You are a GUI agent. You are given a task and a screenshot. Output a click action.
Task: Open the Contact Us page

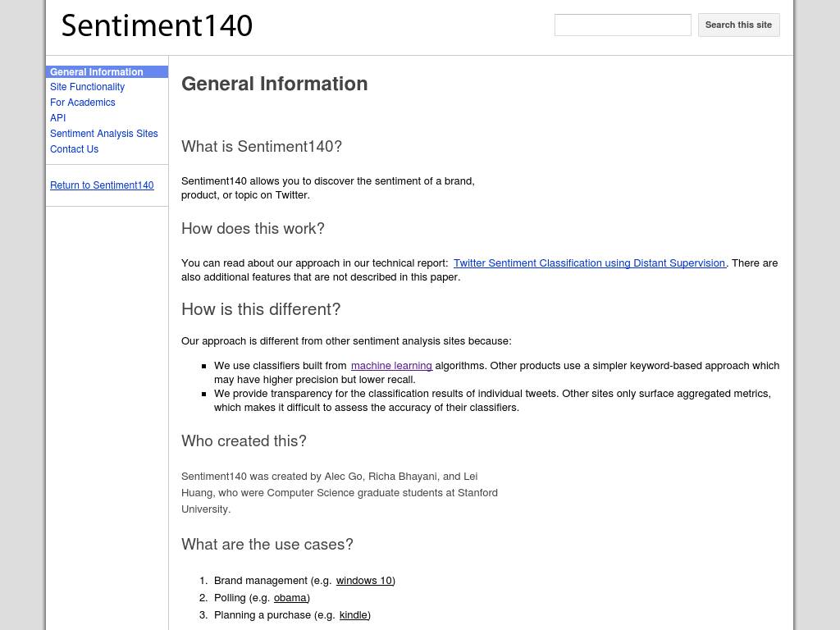pyautogui.click(x=74, y=149)
